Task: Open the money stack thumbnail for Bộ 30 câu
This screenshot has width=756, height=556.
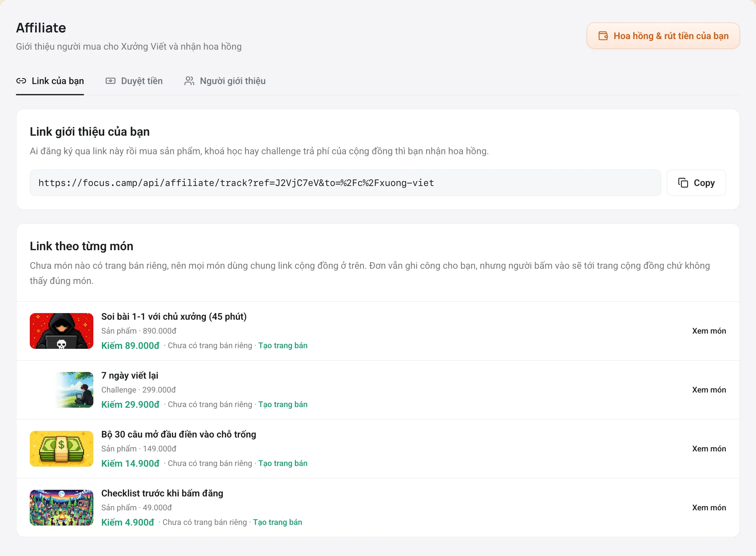Action: pyautogui.click(x=62, y=449)
